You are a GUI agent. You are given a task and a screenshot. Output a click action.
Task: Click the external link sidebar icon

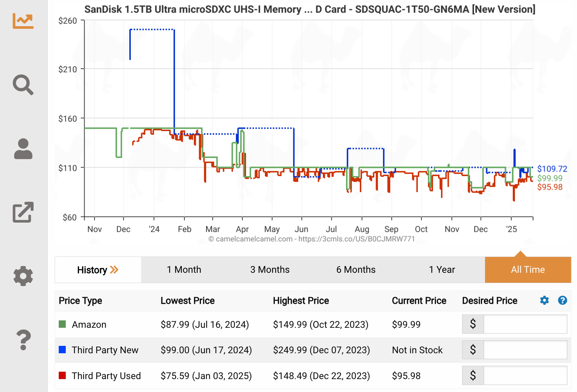23,212
